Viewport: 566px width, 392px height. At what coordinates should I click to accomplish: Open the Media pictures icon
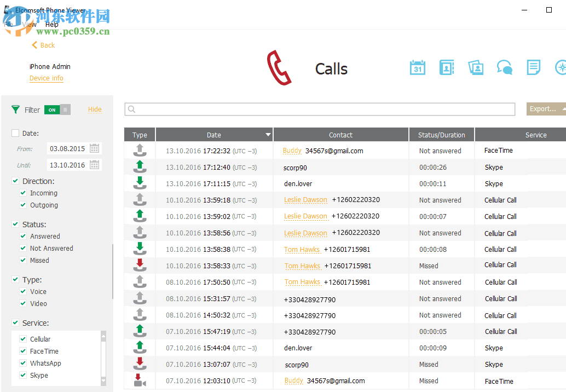coord(476,67)
